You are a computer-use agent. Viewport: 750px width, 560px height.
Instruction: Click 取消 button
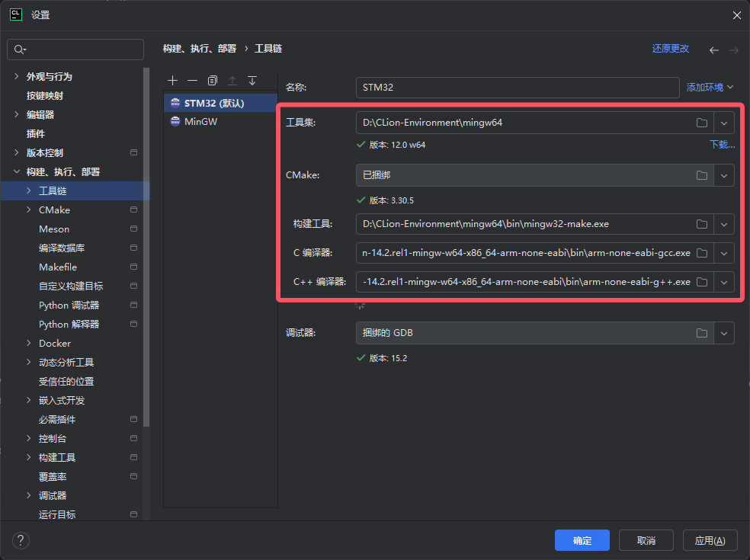pyautogui.click(x=646, y=540)
